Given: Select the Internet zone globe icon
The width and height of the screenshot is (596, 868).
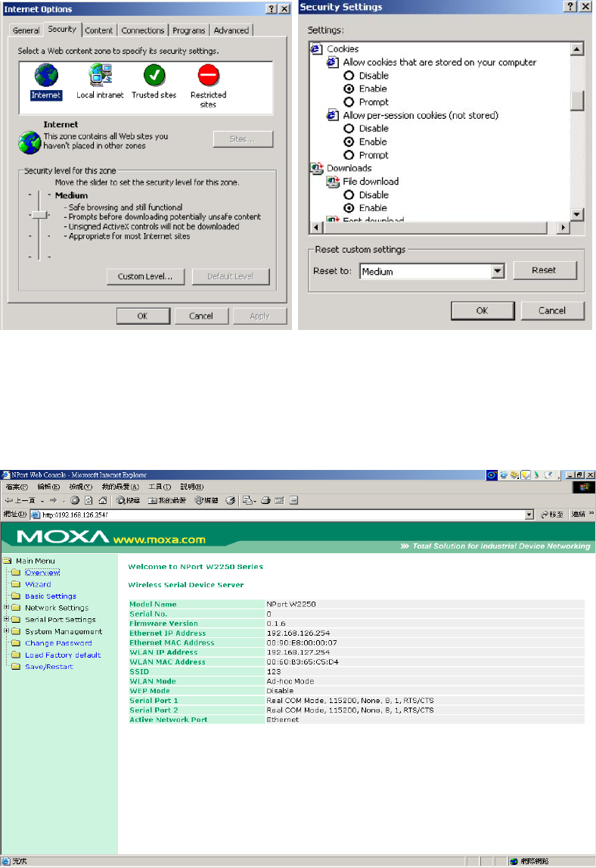Looking at the screenshot, I should point(46,76).
